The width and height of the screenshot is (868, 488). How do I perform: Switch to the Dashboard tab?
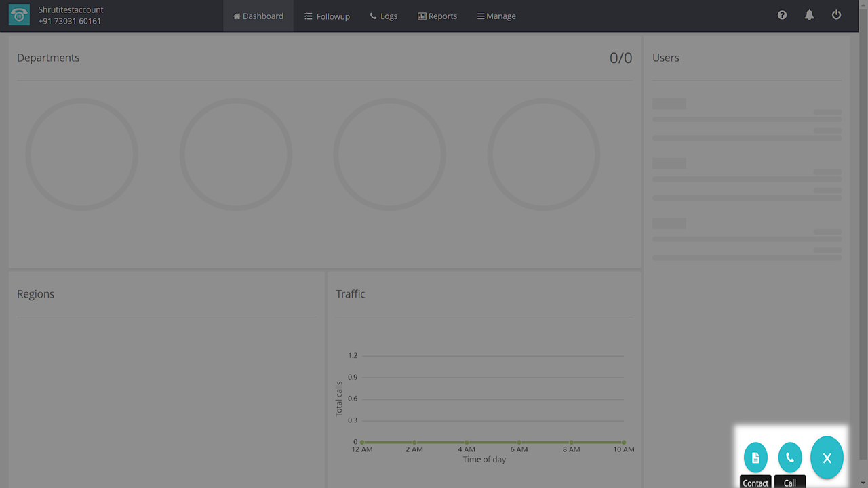[x=258, y=16]
